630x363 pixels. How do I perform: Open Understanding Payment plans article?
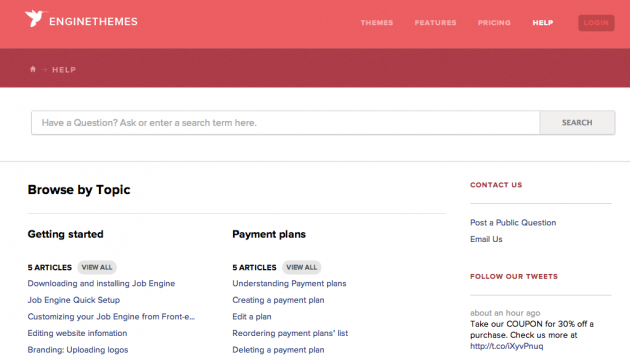pyautogui.click(x=289, y=283)
